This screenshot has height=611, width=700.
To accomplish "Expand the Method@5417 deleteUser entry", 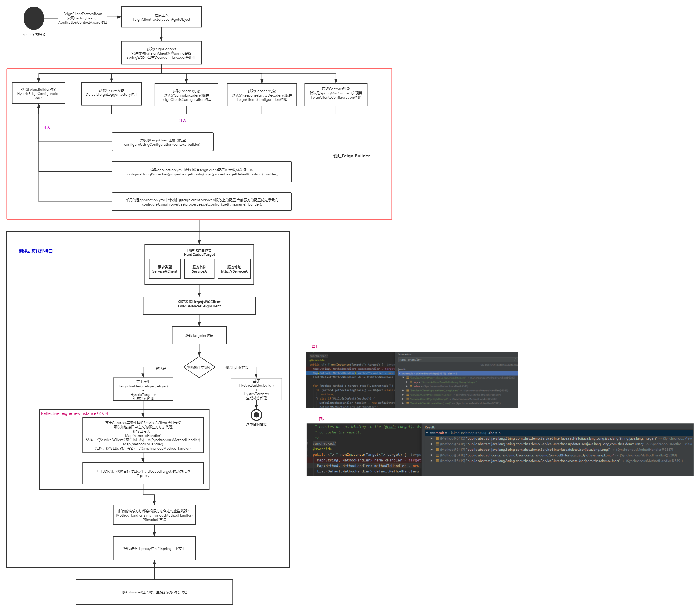I will pos(432,450).
